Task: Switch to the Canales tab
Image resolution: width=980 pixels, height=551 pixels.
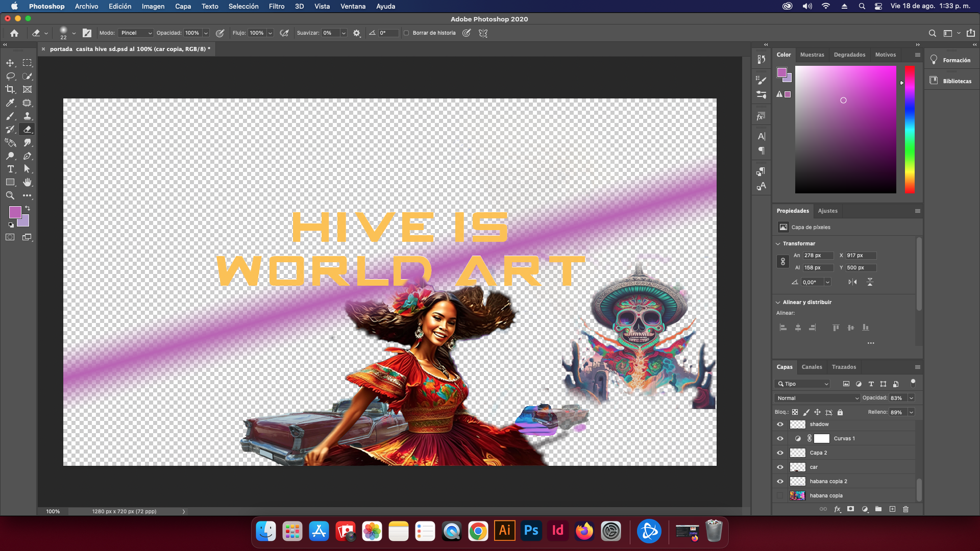Action: pos(812,367)
